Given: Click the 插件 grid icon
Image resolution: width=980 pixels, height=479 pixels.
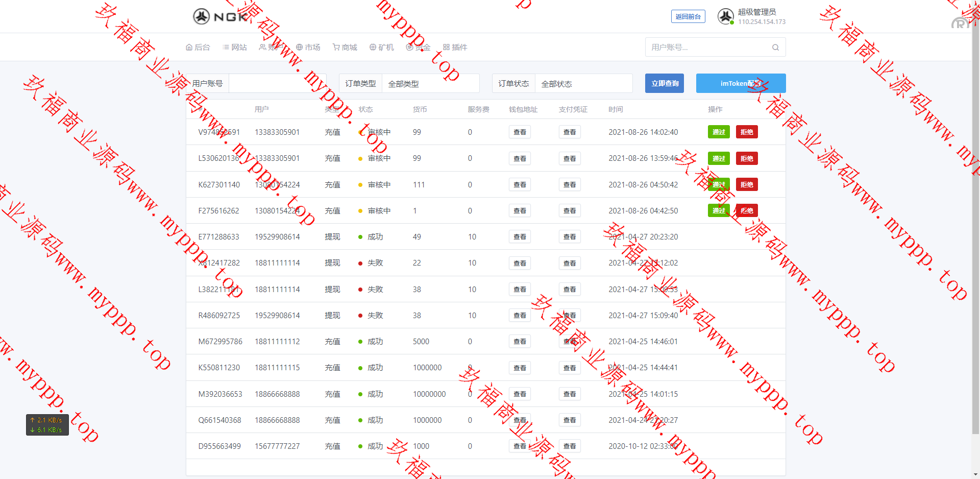Looking at the screenshot, I should [x=447, y=47].
